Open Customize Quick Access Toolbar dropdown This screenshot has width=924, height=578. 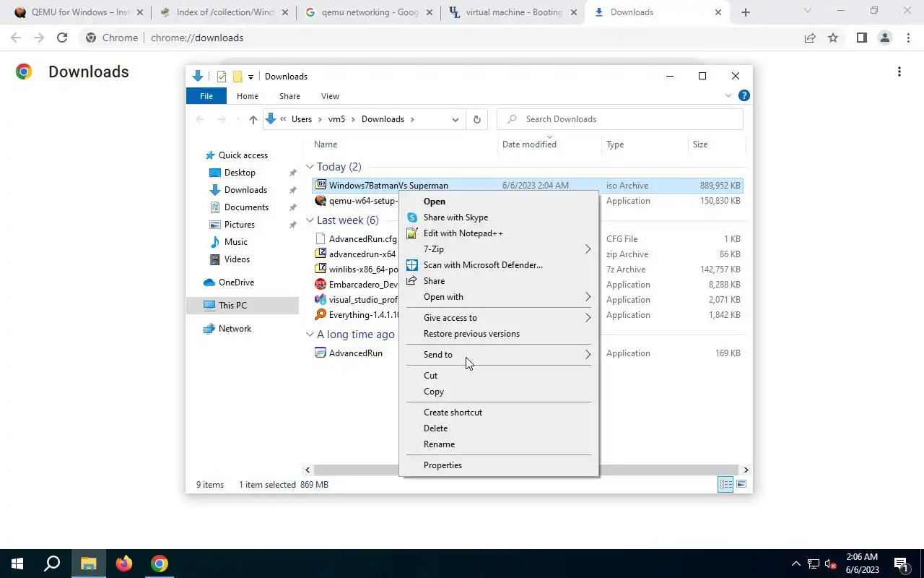point(250,77)
